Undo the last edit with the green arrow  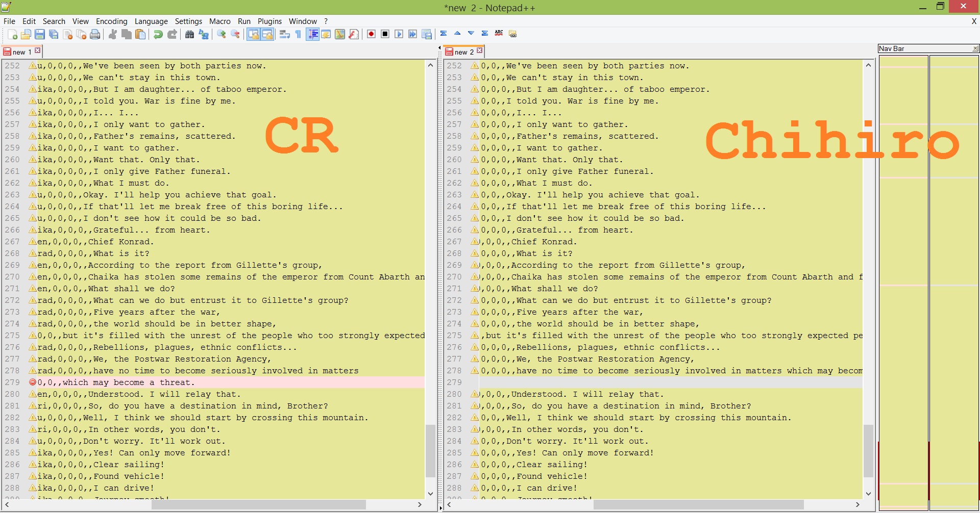[x=158, y=34]
